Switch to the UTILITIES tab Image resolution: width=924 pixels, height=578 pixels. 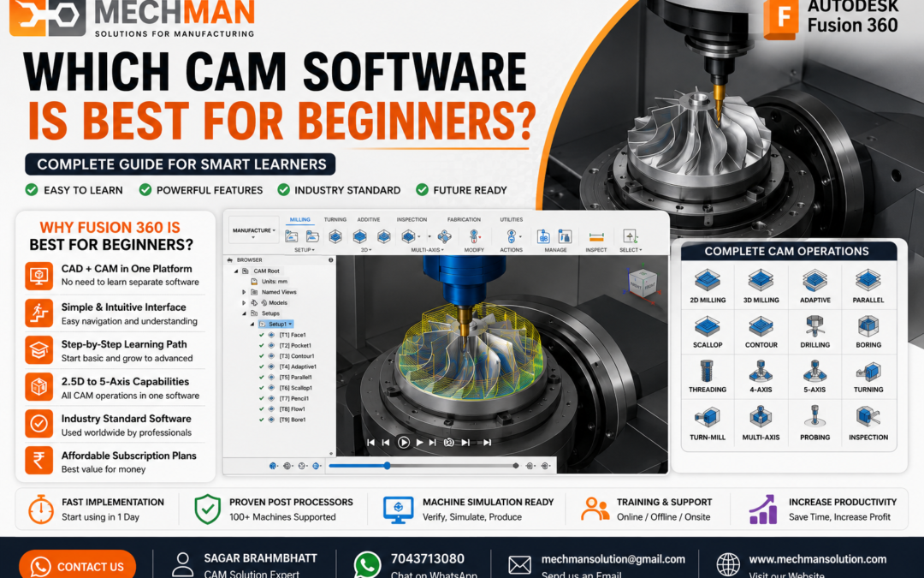pyautogui.click(x=512, y=219)
